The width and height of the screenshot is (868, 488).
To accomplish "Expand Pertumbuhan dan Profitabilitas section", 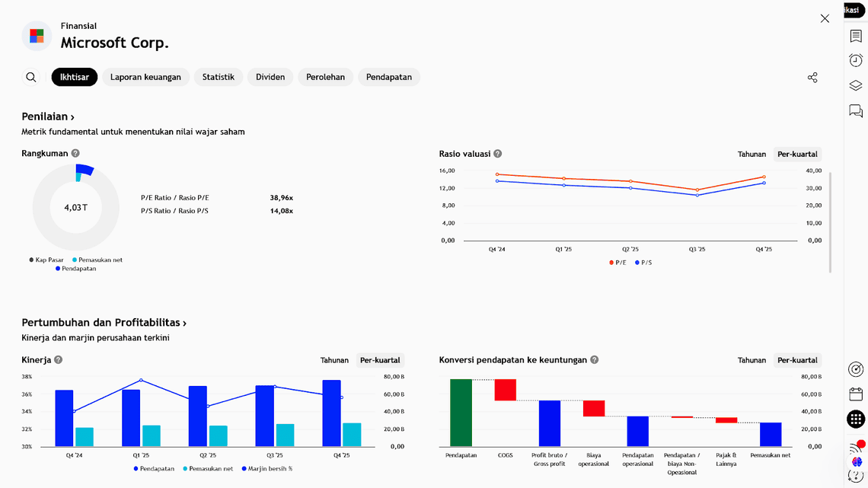I will coord(104,323).
